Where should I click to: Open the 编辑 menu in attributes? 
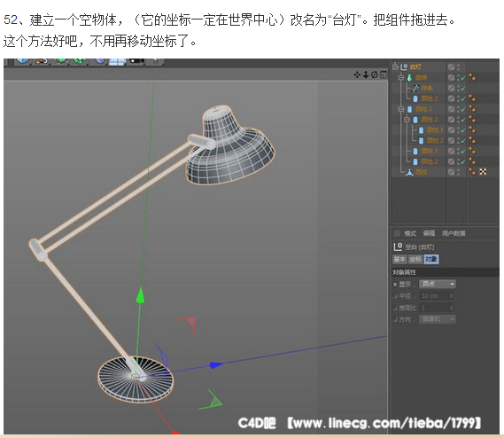tap(429, 233)
